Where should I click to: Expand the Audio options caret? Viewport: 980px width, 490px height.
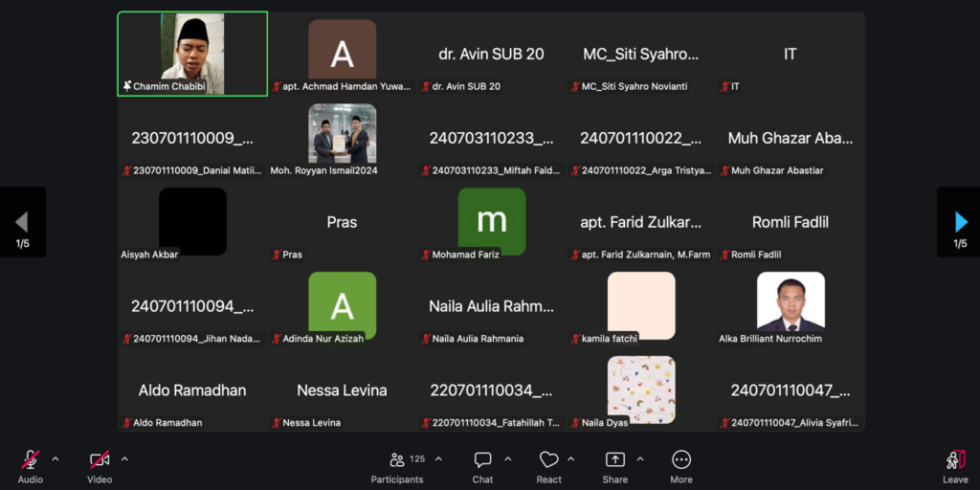point(55,459)
